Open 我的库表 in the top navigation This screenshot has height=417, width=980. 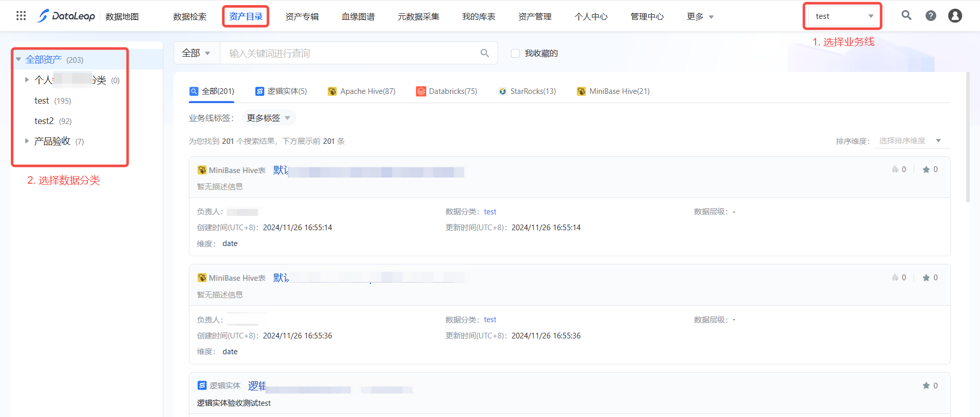(x=479, y=16)
